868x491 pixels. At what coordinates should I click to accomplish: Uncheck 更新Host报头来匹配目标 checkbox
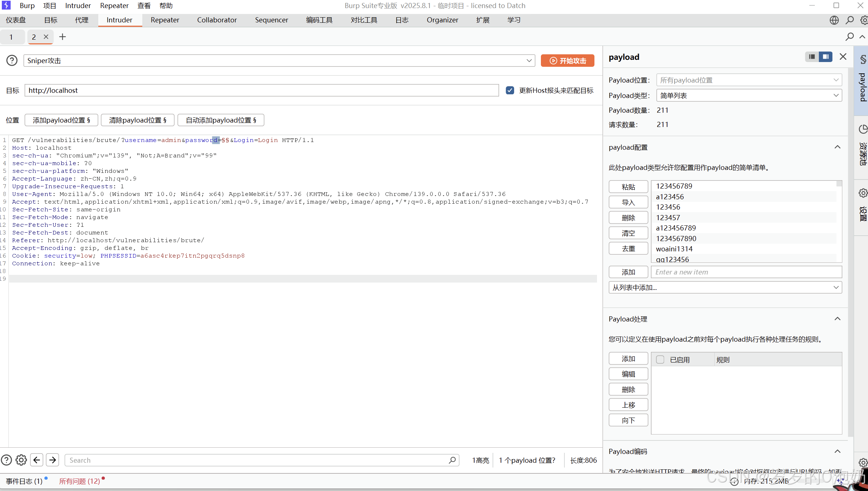pyautogui.click(x=510, y=90)
